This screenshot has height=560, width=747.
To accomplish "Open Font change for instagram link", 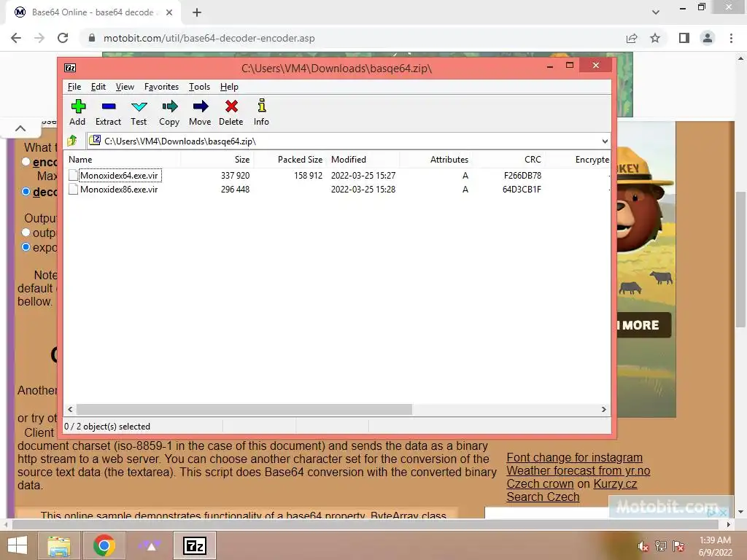I will [575, 457].
